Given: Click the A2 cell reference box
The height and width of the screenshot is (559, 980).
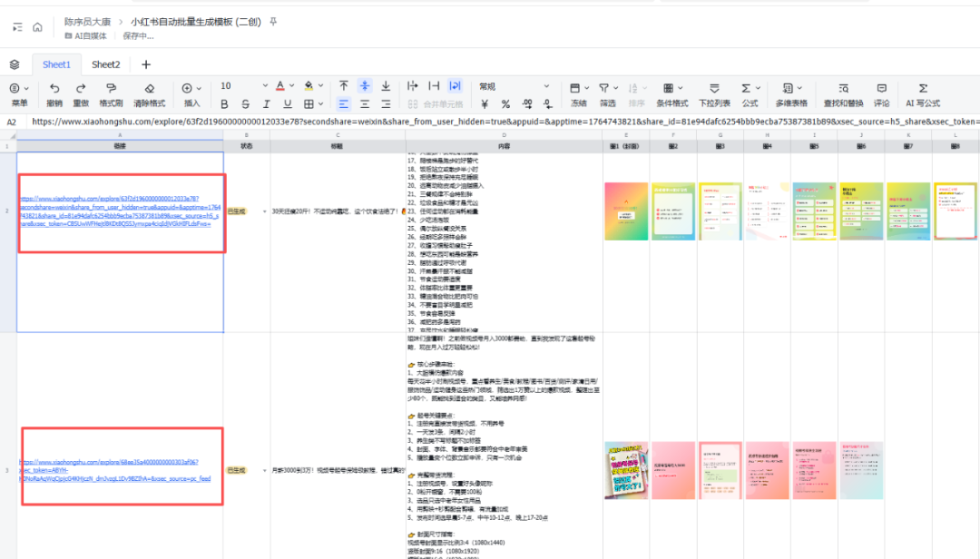Looking at the screenshot, I should [x=11, y=122].
